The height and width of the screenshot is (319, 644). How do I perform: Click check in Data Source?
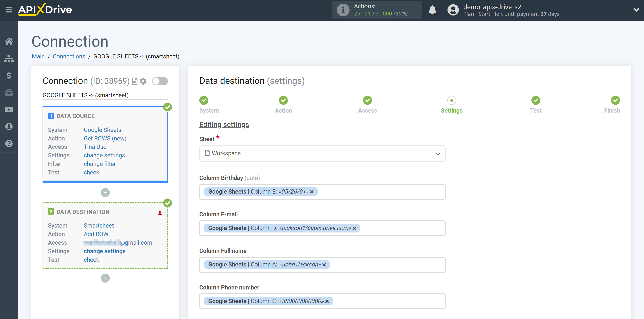tap(91, 172)
